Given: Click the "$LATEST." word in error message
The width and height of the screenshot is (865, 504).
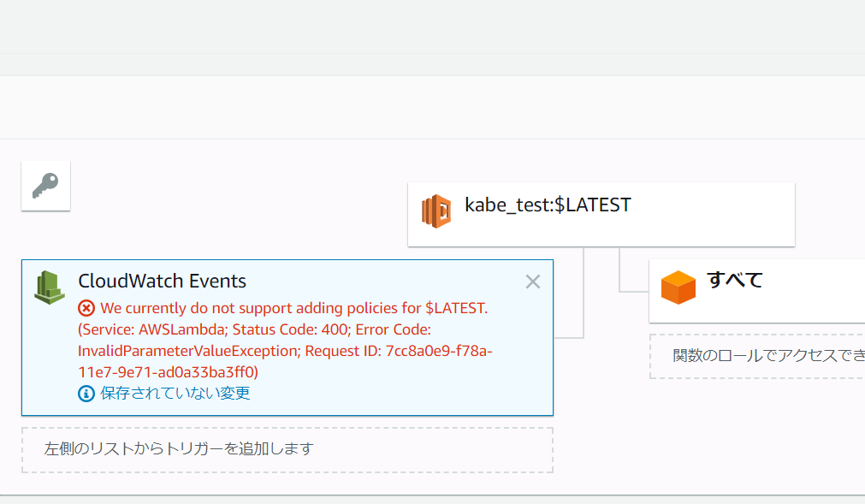Looking at the screenshot, I should click(x=456, y=308).
